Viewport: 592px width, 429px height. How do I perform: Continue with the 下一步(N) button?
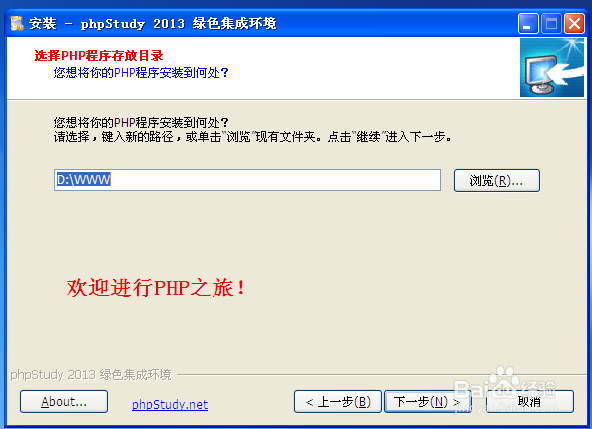click(x=427, y=401)
